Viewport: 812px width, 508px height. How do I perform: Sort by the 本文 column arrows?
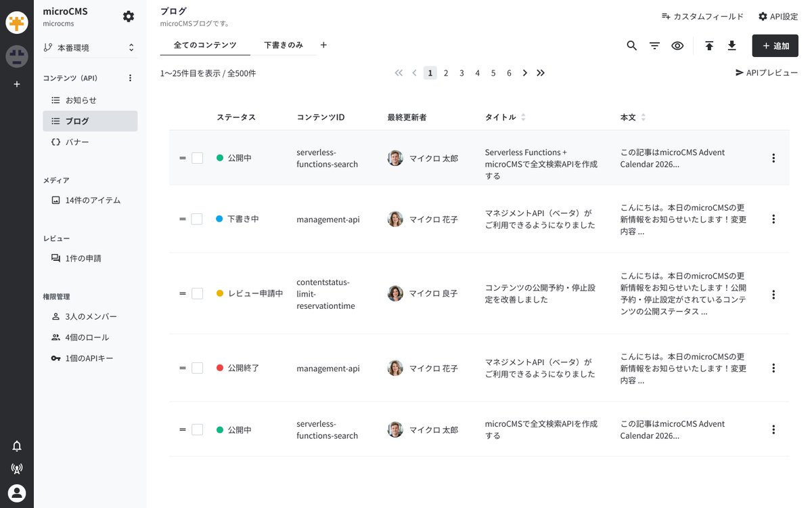pos(643,117)
